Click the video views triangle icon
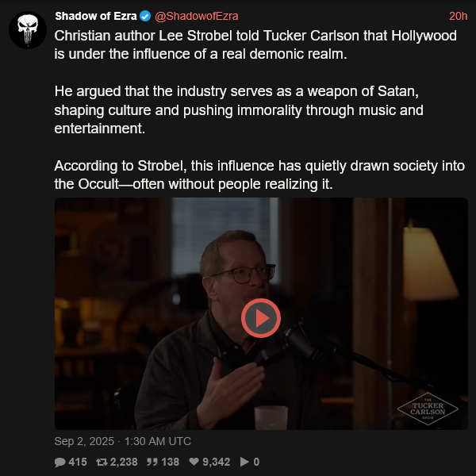 (x=244, y=462)
